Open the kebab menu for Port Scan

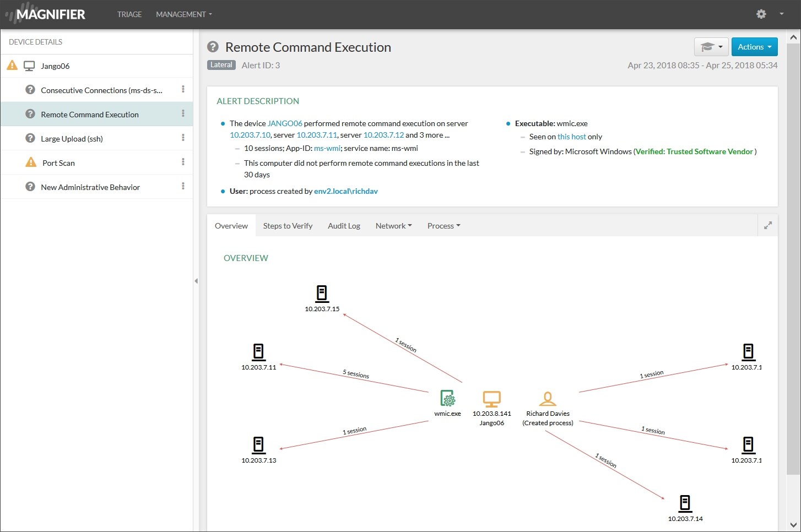[183, 162]
